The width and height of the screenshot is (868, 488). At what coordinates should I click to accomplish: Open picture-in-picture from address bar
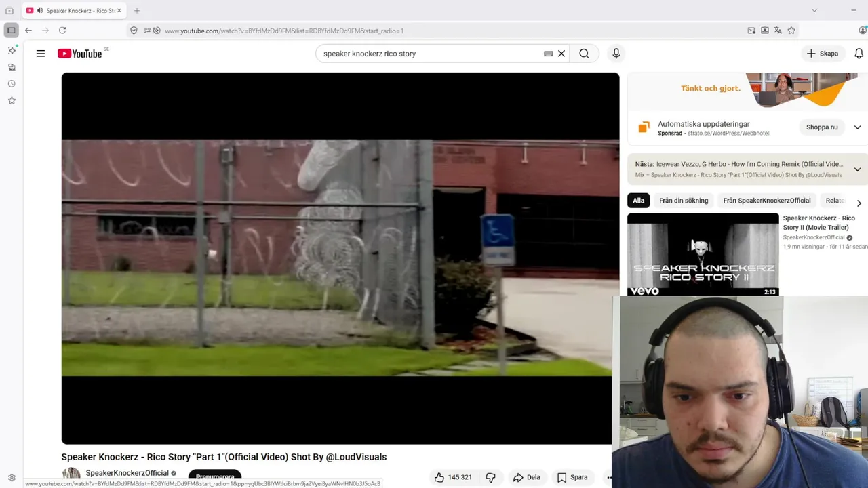coord(751,30)
